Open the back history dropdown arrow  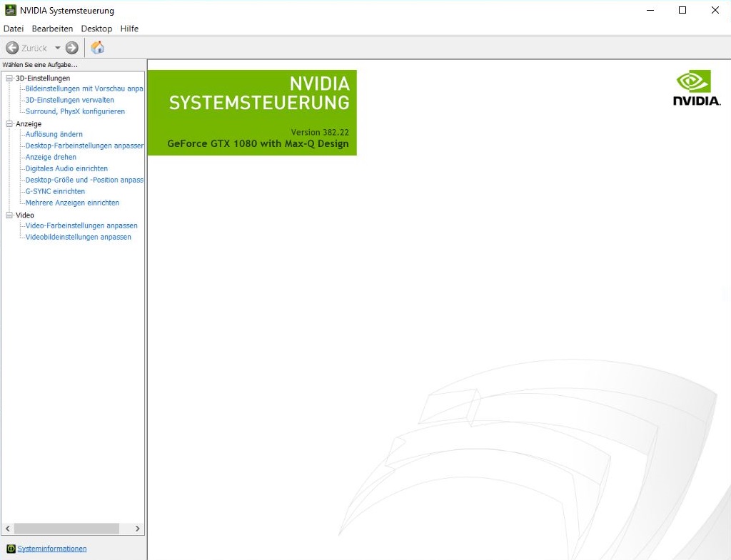tap(58, 48)
